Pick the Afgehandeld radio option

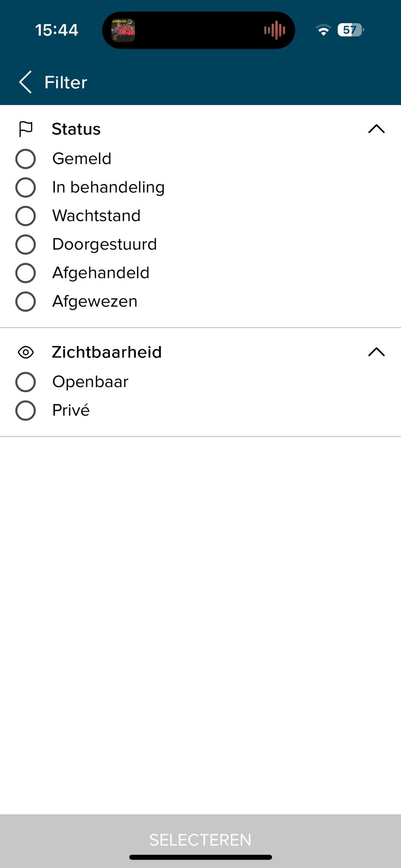(25, 273)
